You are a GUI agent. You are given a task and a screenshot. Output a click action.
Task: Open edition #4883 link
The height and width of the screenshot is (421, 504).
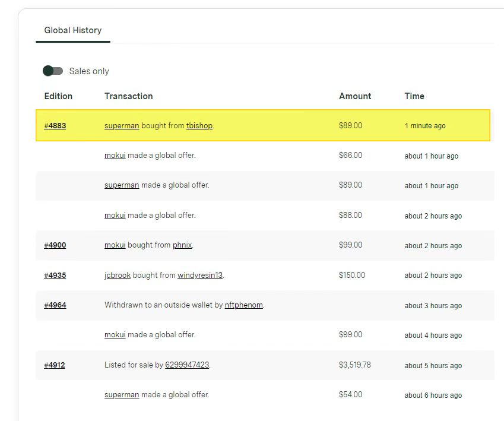click(x=55, y=126)
